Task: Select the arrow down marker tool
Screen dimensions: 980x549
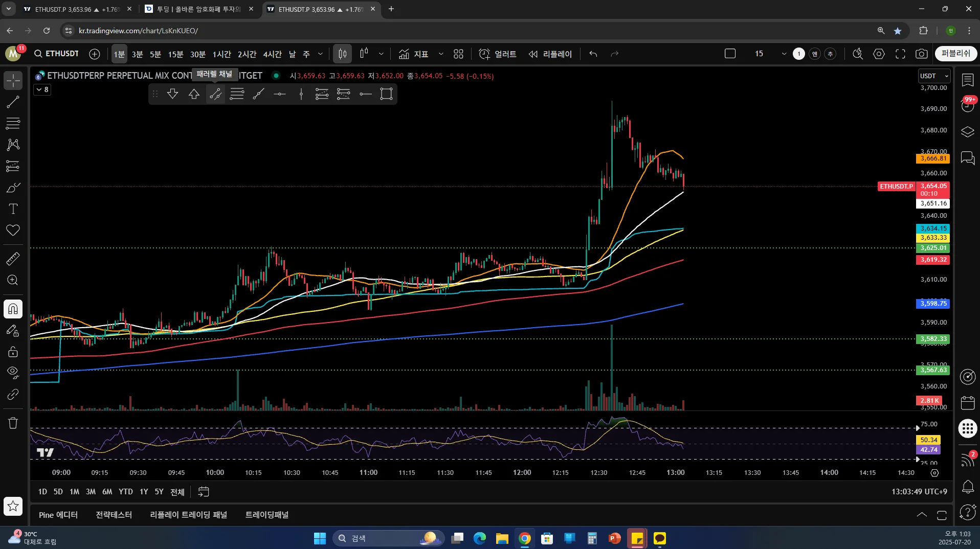Action: (x=172, y=94)
